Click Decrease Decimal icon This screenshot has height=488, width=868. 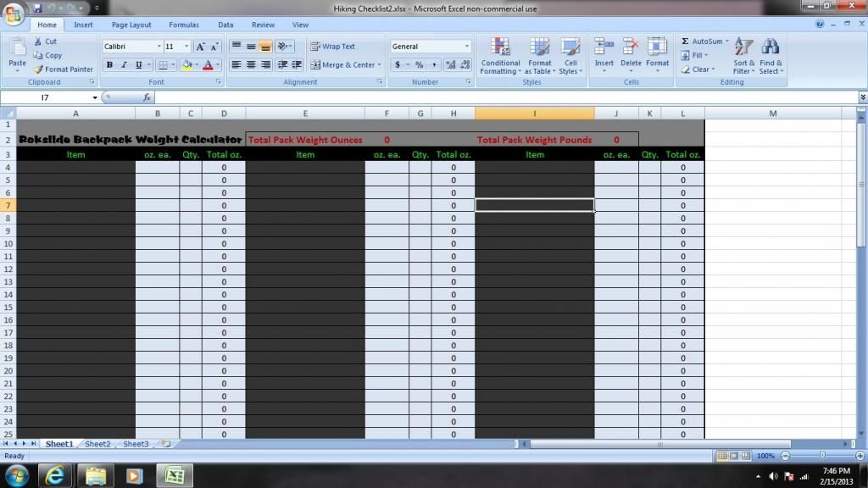pyautogui.click(x=465, y=64)
